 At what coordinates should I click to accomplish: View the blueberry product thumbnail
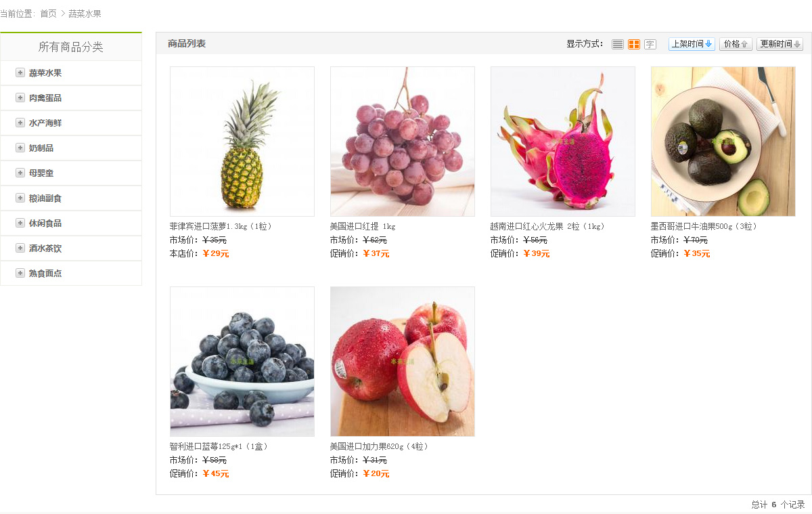coord(242,362)
